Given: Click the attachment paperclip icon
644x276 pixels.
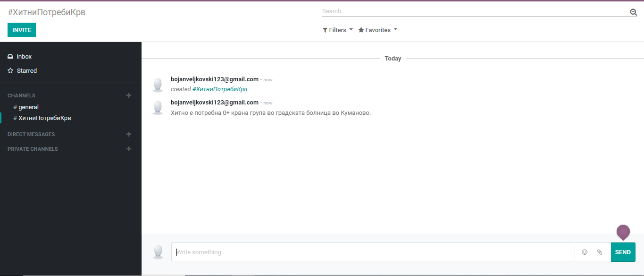Looking at the screenshot, I should [x=600, y=252].
